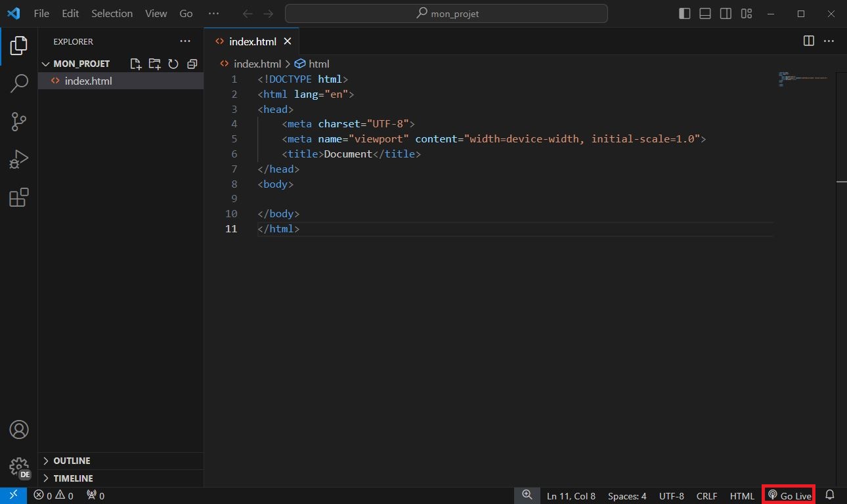Open the Extensions view
847x504 pixels.
pyautogui.click(x=19, y=198)
